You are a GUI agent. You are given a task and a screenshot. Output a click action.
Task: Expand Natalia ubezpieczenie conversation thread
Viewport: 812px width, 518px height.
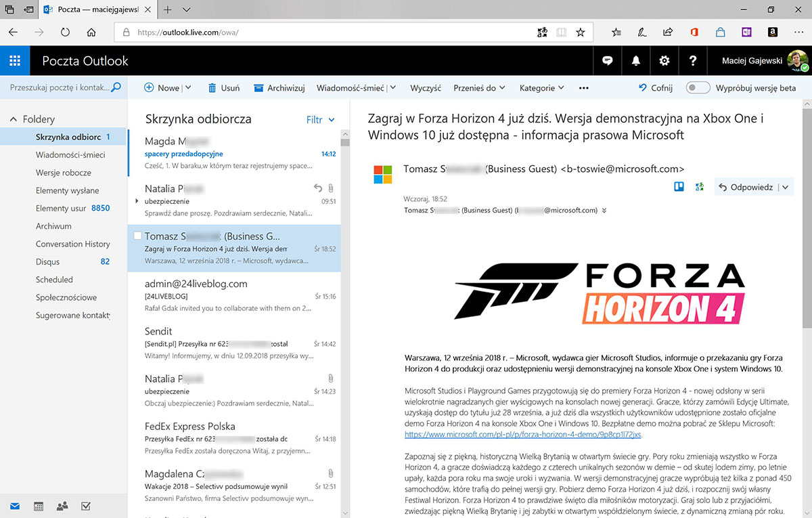[137, 201]
